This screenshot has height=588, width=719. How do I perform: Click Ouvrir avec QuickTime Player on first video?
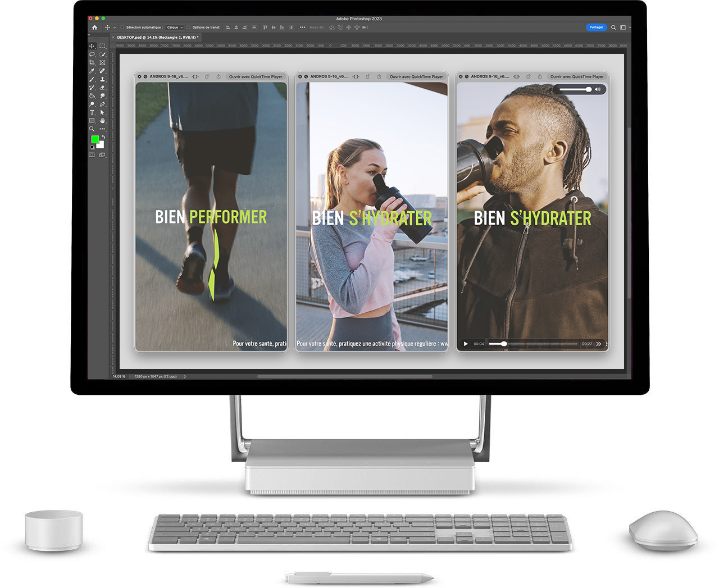[256, 76]
